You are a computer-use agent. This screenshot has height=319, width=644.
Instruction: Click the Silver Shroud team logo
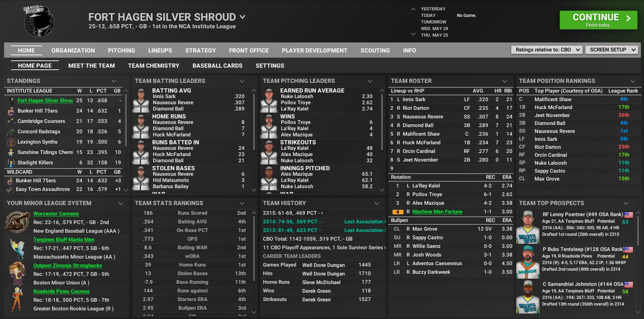pyautogui.click(x=39, y=21)
